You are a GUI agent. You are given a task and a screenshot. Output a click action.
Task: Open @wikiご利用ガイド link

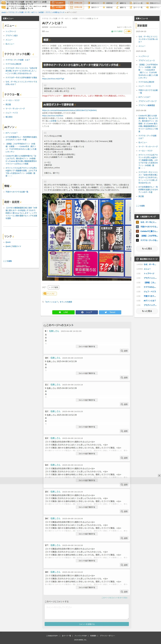click(13, 246)
